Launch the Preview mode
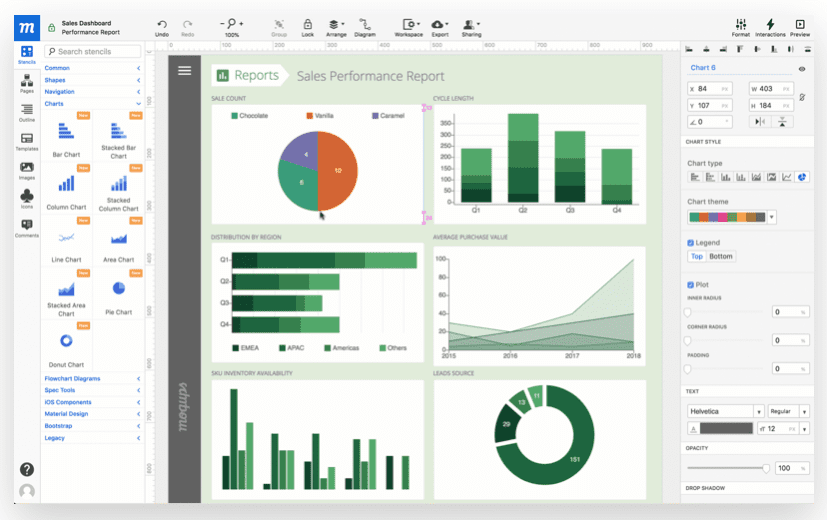Viewport: 827px width, 520px height. (800, 28)
